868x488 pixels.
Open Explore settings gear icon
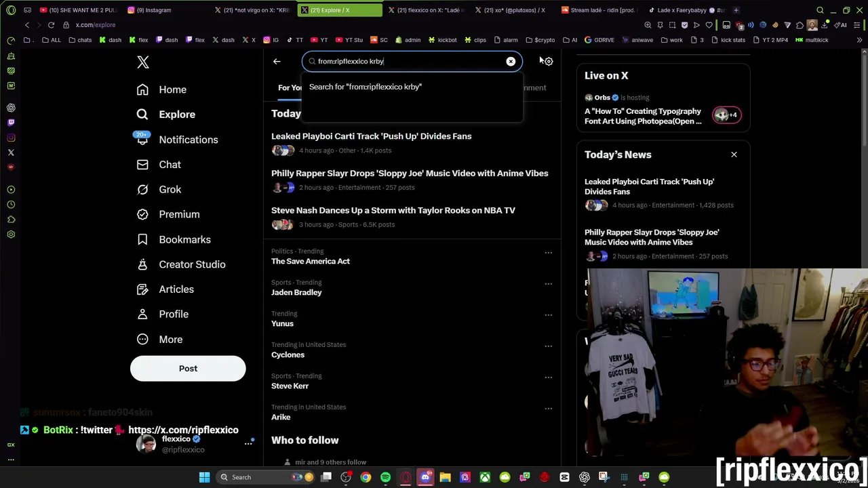(x=548, y=62)
